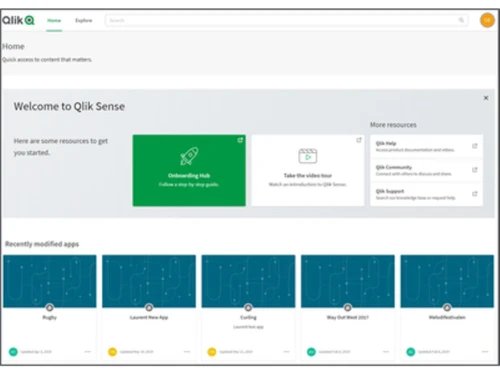Click external-link icon on video tour card
The width and height of the screenshot is (500, 375).
(359, 140)
